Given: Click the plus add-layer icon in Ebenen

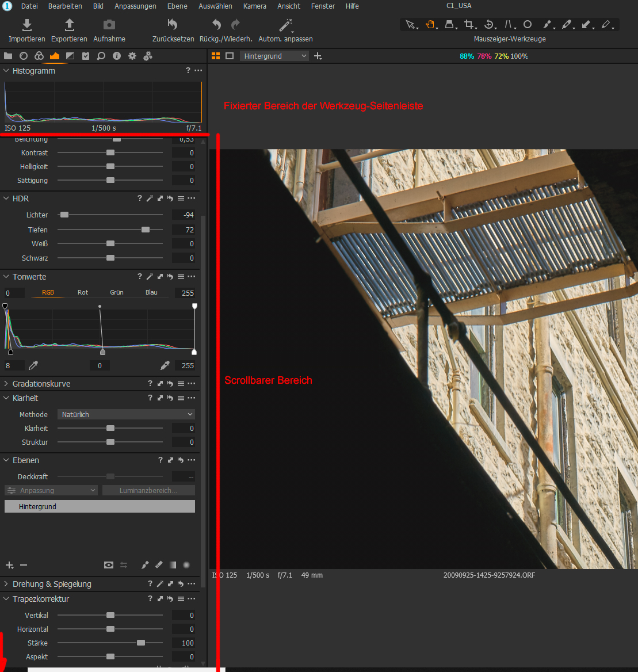Looking at the screenshot, I should (9, 566).
